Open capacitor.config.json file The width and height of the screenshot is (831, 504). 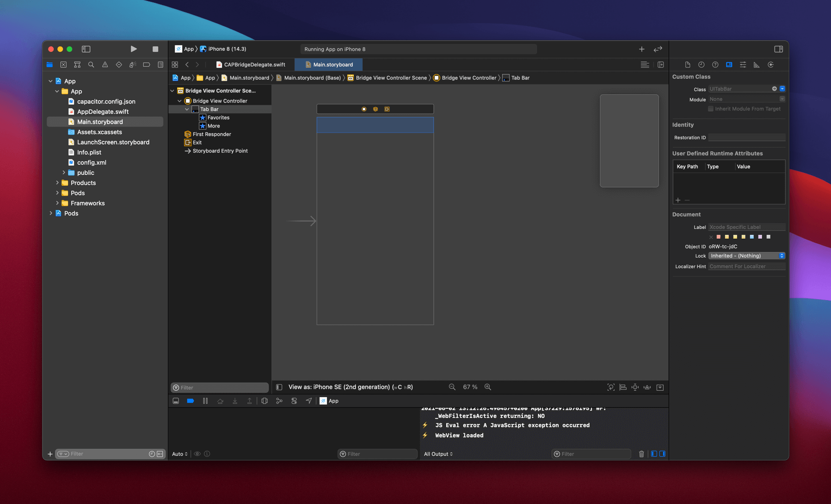(x=106, y=101)
